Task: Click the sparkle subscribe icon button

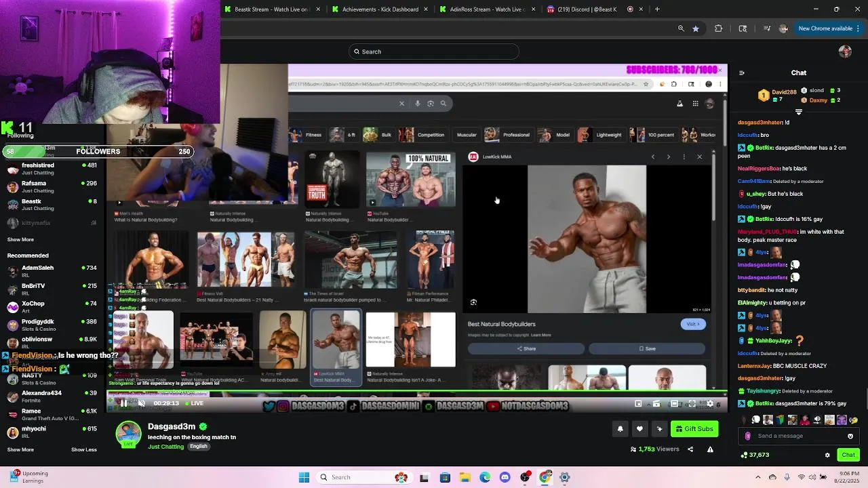Action: coord(659,428)
